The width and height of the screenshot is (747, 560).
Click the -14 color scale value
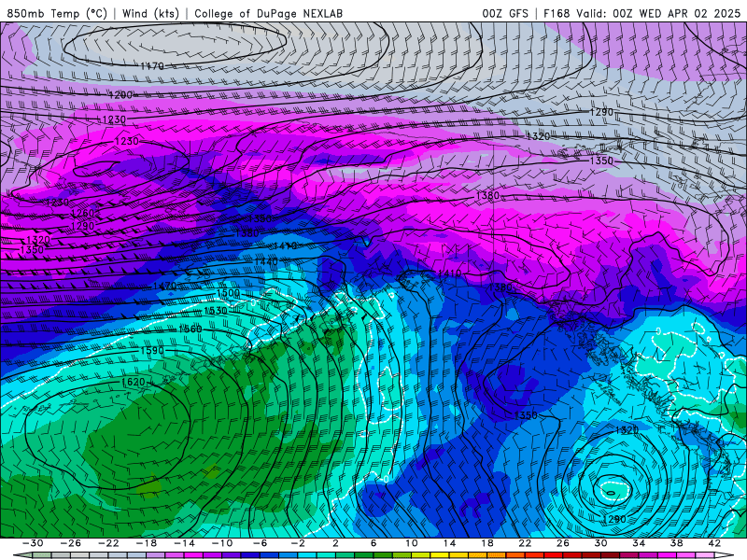[184, 543]
